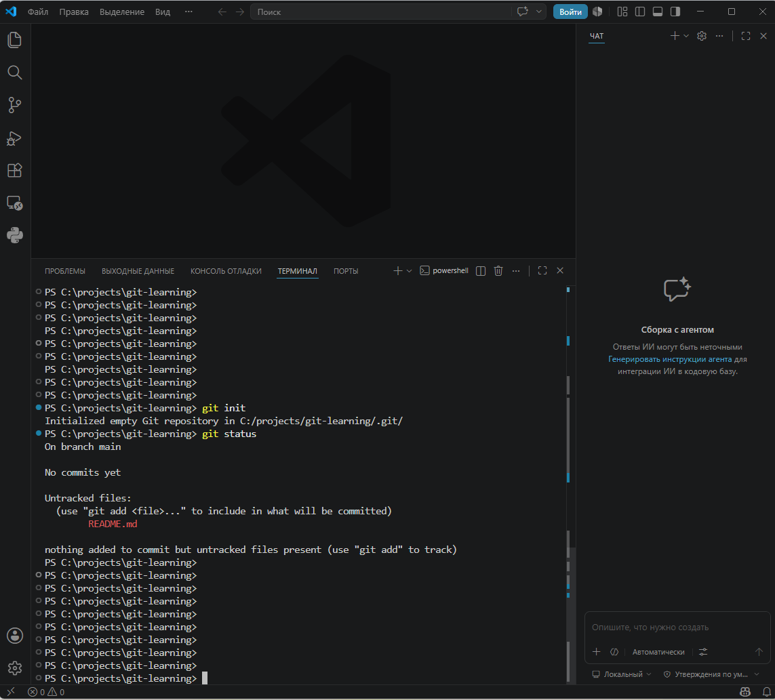Open the Python view in activity bar

15,235
